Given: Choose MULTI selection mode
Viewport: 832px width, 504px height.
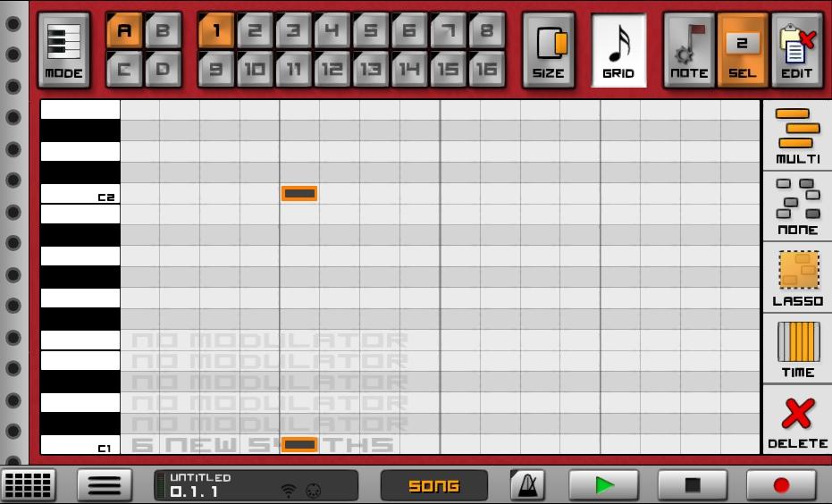Looking at the screenshot, I should click(797, 135).
